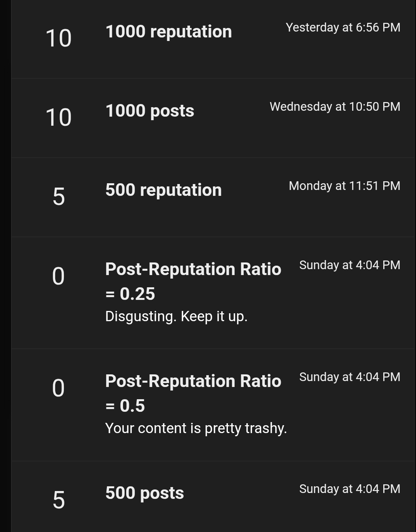The height and width of the screenshot is (532, 416).
Task: Select the "500 reputation" trophy title
Action: (x=163, y=190)
